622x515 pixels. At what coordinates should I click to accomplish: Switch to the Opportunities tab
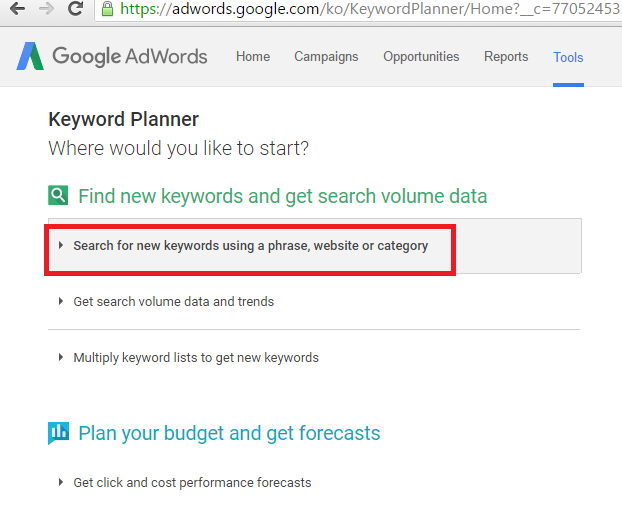pos(421,57)
